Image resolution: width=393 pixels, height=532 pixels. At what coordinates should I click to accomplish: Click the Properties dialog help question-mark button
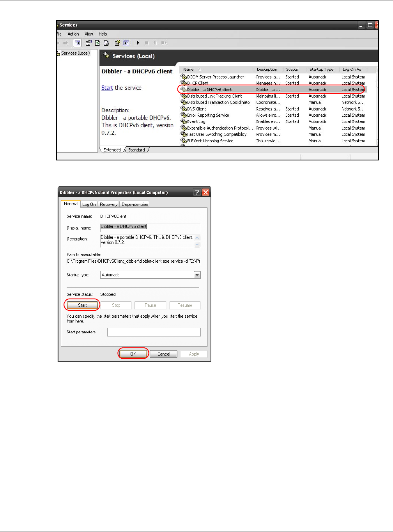[x=197, y=192]
